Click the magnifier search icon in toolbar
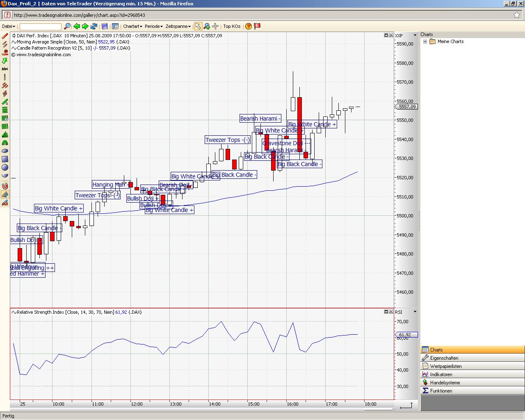Image resolution: width=525 pixels, height=420 pixels. (67, 26)
